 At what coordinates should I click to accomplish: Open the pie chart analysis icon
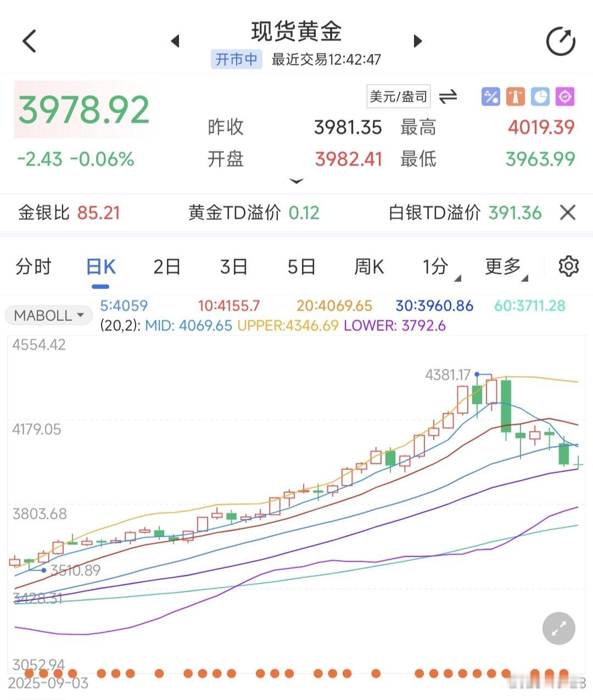point(540,96)
